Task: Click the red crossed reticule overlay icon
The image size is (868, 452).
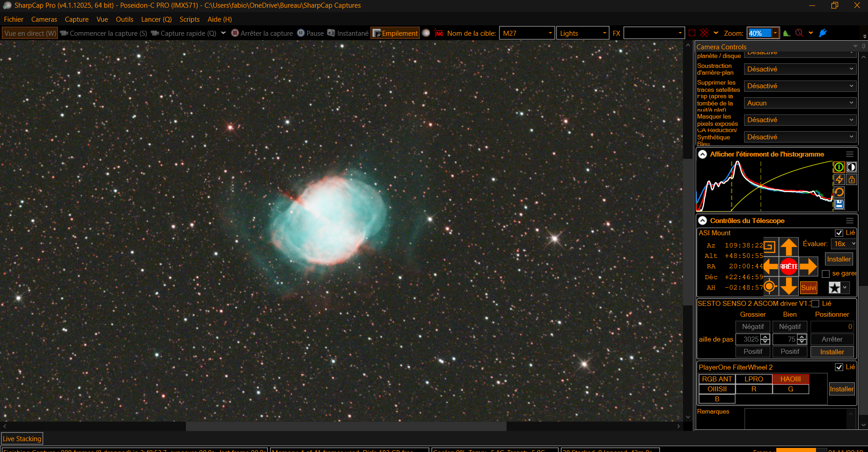Action: [704, 33]
